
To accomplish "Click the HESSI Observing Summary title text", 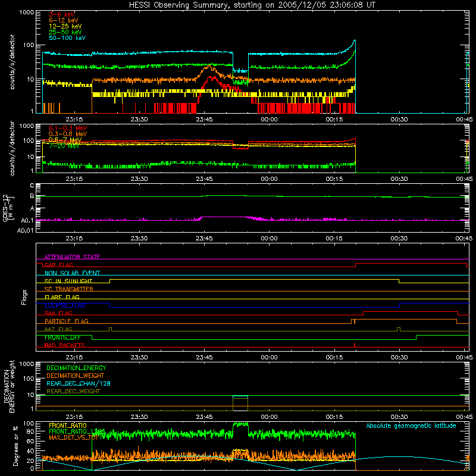I will tap(252, 5).
